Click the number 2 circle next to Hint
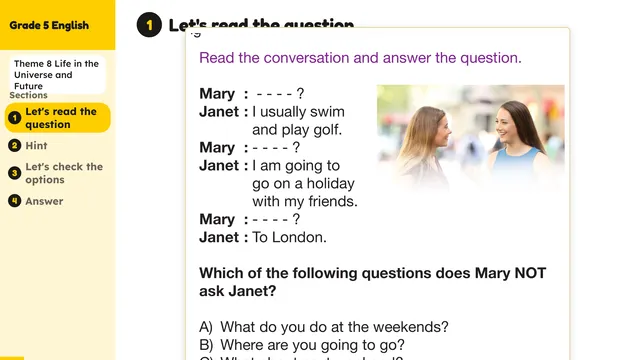The image size is (640, 360). pyautogui.click(x=14, y=146)
